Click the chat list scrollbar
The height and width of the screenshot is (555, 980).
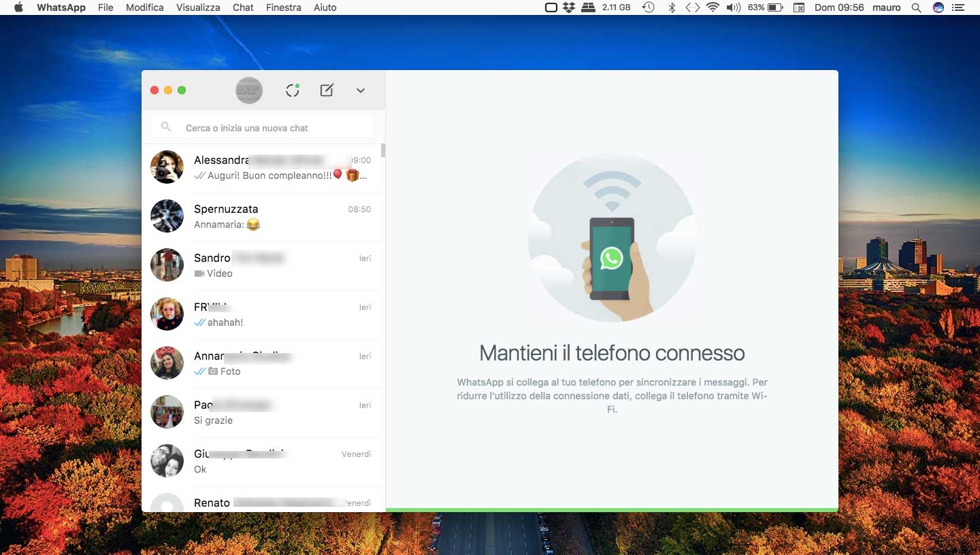383,150
